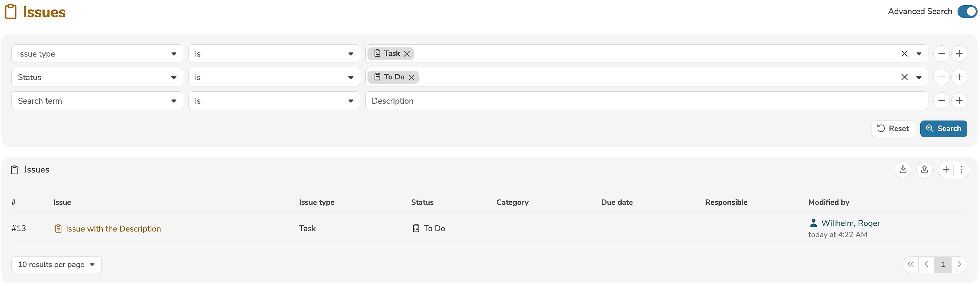Toggle the Advanced Search switch

[x=967, y=12]
